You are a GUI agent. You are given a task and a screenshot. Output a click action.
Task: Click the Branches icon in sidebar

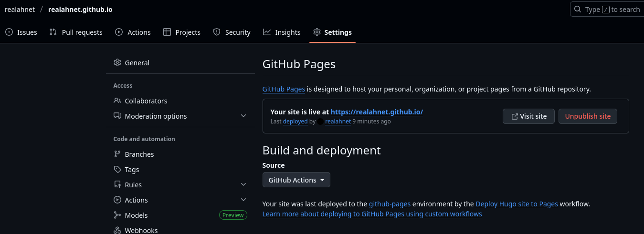(117, 154)
